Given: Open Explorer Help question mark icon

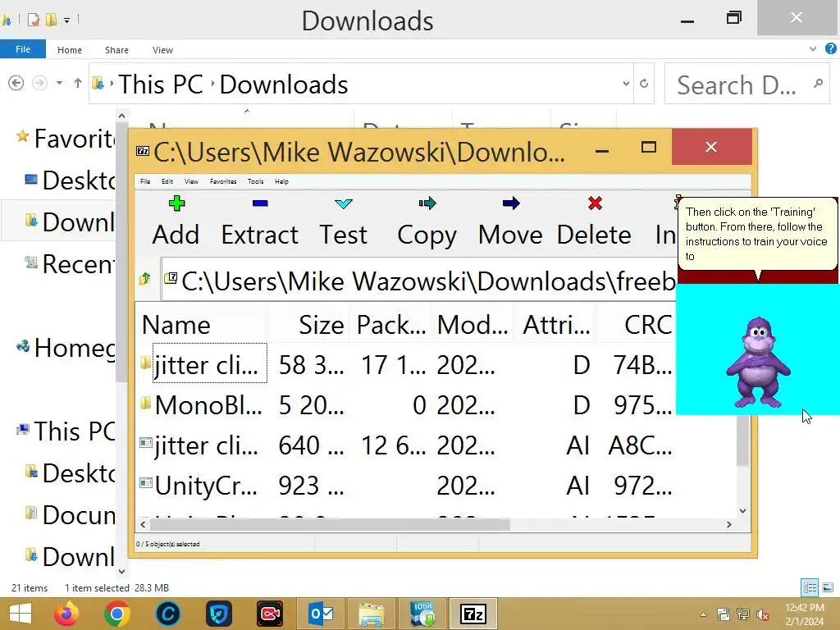Looking at the screenshot, I should pos(830,48).
